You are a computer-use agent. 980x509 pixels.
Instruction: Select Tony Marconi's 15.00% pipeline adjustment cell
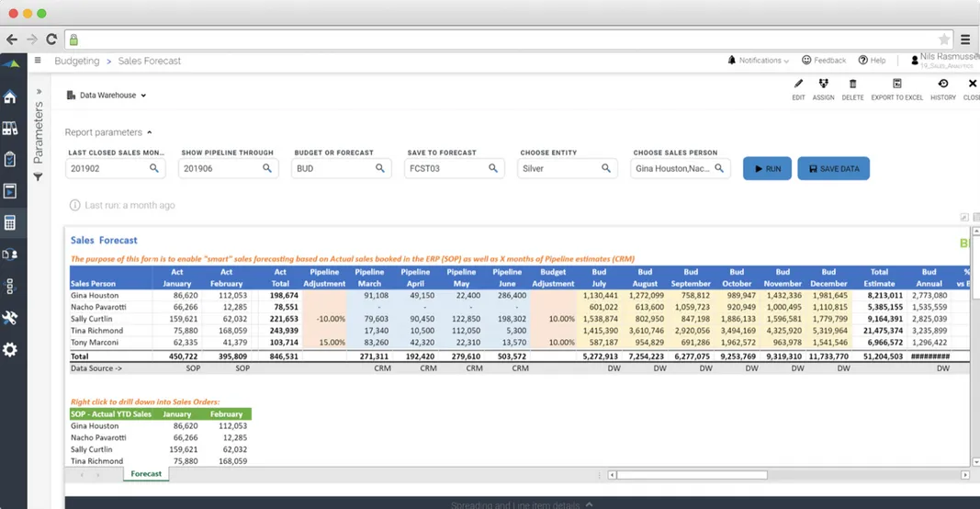[x=324, y=343]
